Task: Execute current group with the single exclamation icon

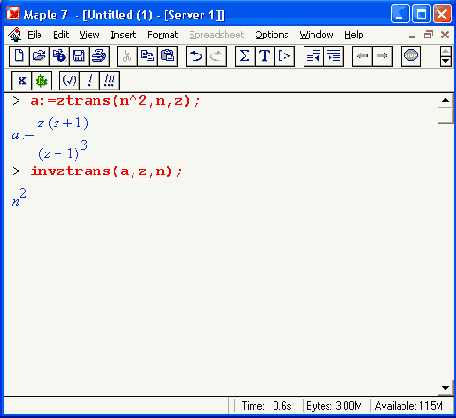Action: click(x=89, y=81)
